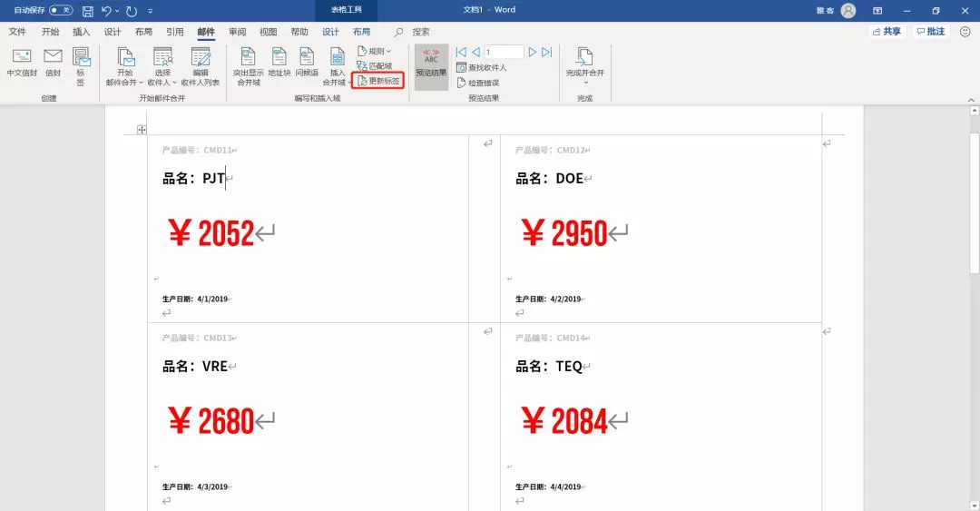Click 更新标签 (Update Labels)

(378, 81)
